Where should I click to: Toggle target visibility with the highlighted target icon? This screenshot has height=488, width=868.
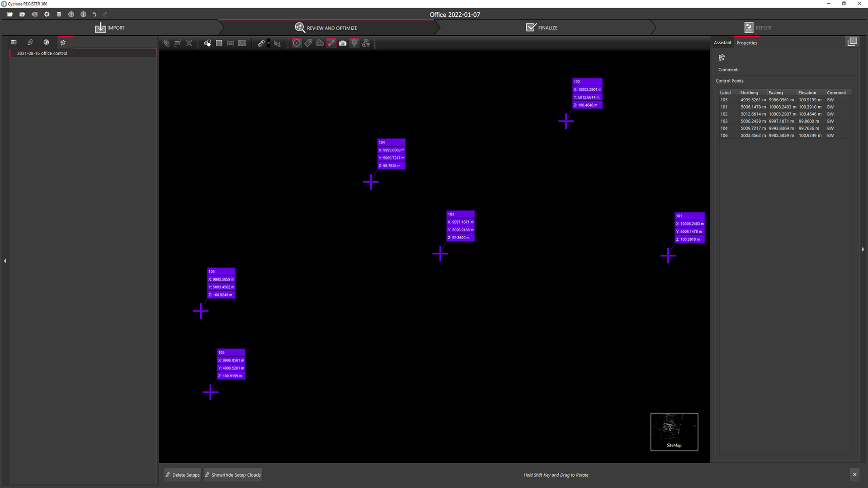click(297, 43)
